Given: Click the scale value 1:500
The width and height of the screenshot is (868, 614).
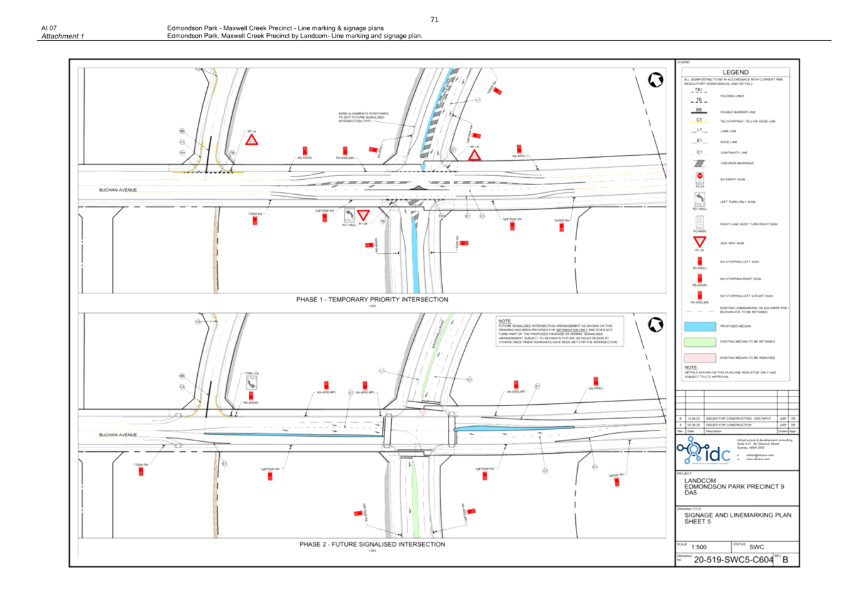Looking at the screenshot, I should click(698, 547).
